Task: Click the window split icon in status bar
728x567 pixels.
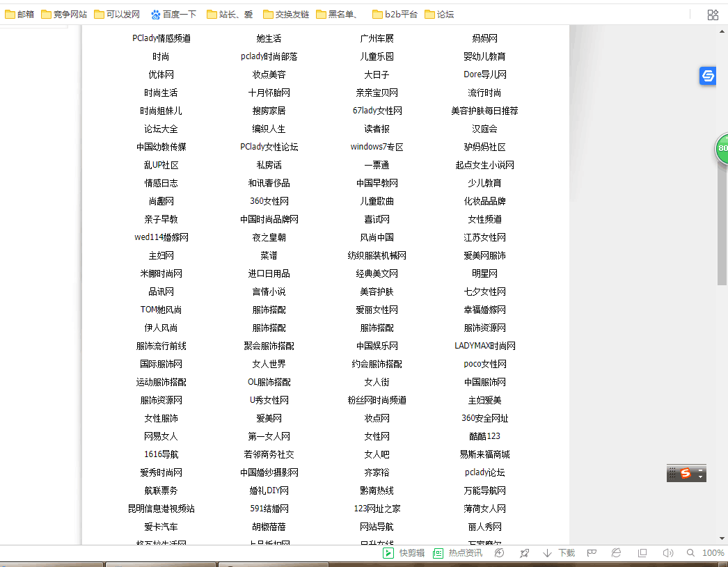Action: click(x=642, y=552)
